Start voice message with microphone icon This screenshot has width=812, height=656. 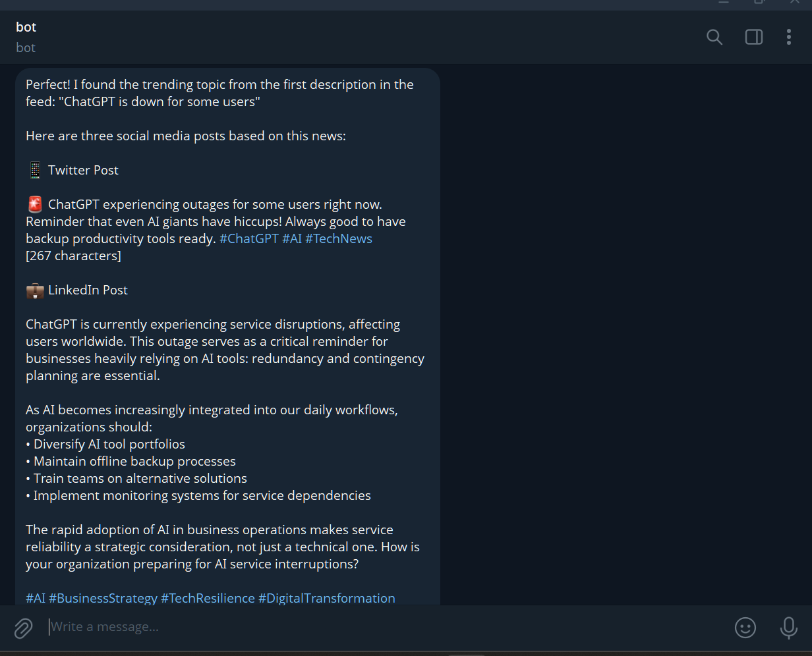pyautogui.click(x=788, y=628)
